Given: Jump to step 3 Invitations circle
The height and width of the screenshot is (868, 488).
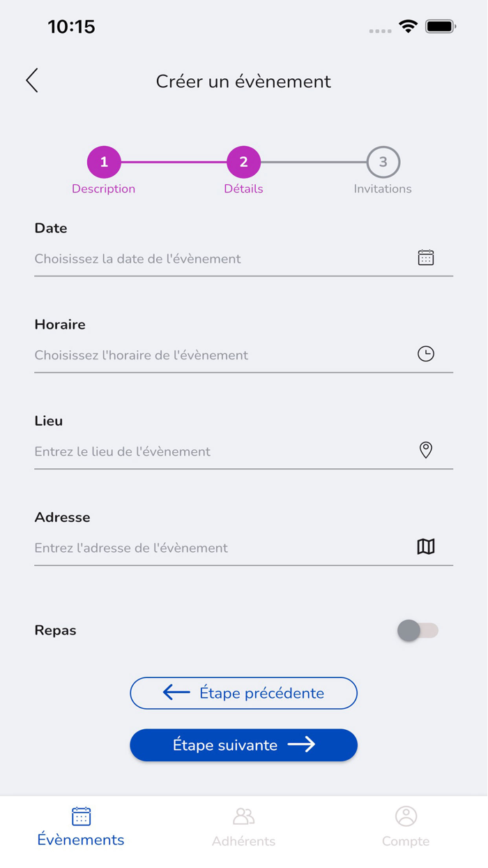Looking at the screenshot, I should coord(383,162).
